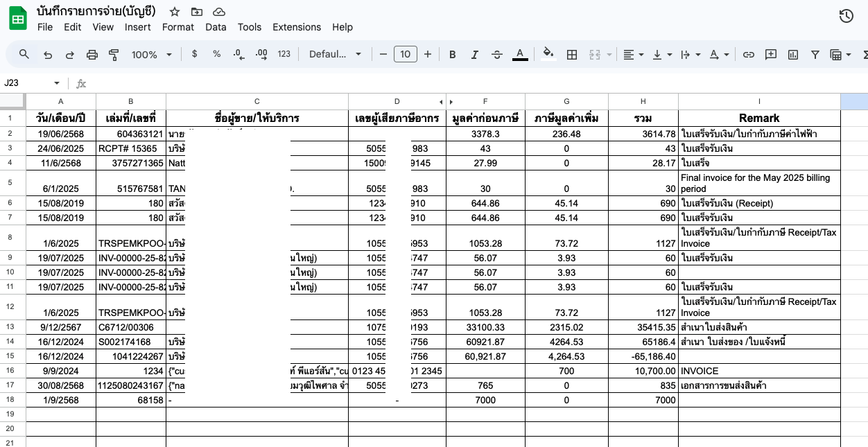Click the paint format icon

[114, 54]
